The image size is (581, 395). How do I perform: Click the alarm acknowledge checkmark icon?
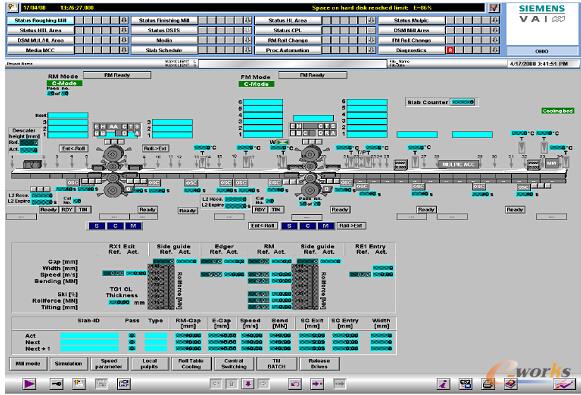(494, 7)
